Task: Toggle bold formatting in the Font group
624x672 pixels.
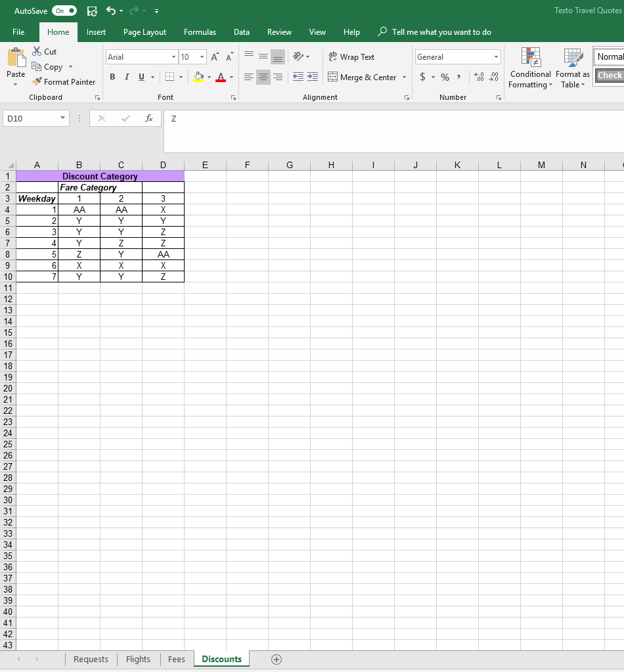Action: pyautogui.click(x=112, y=77)
